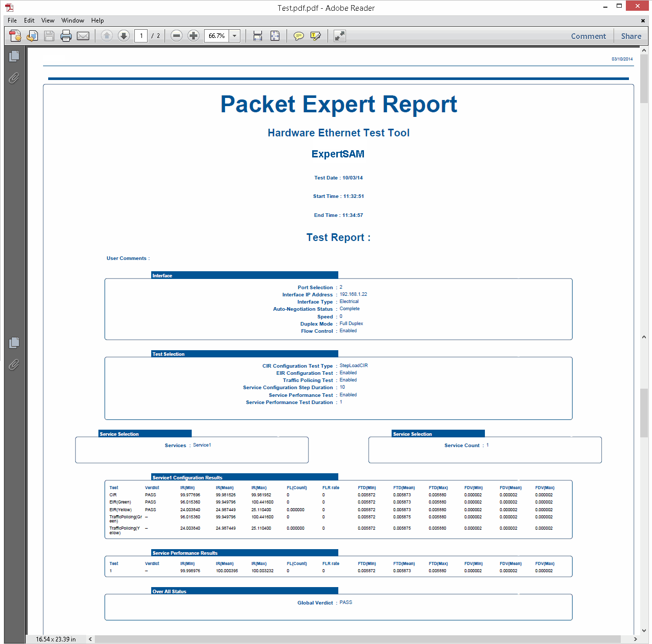Screen dimensions: 652x644
Task: Click the horizontal scrollbar left arrow
Action: (90, 639)
